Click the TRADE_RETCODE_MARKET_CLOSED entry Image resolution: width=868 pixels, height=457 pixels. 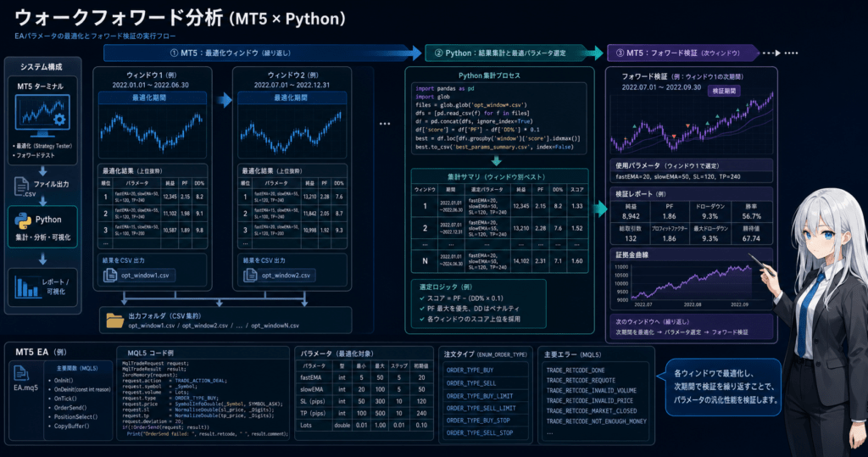(591, 411)
